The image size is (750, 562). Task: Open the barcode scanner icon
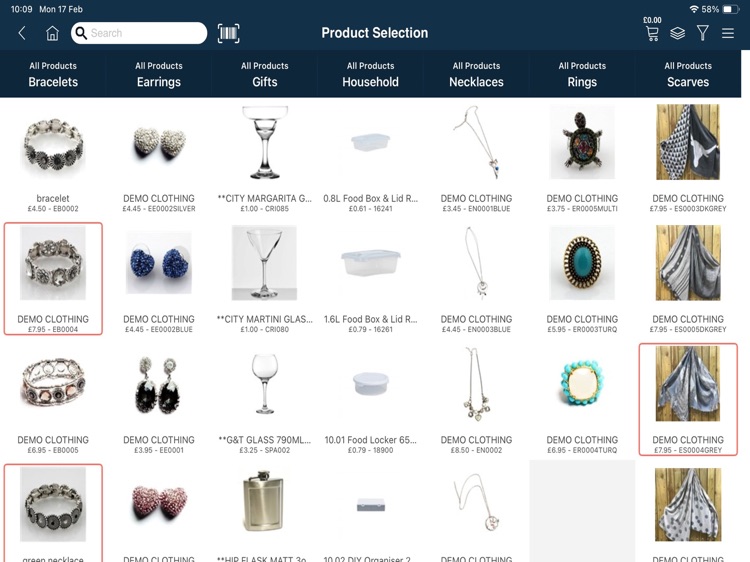tap(229, 33)
